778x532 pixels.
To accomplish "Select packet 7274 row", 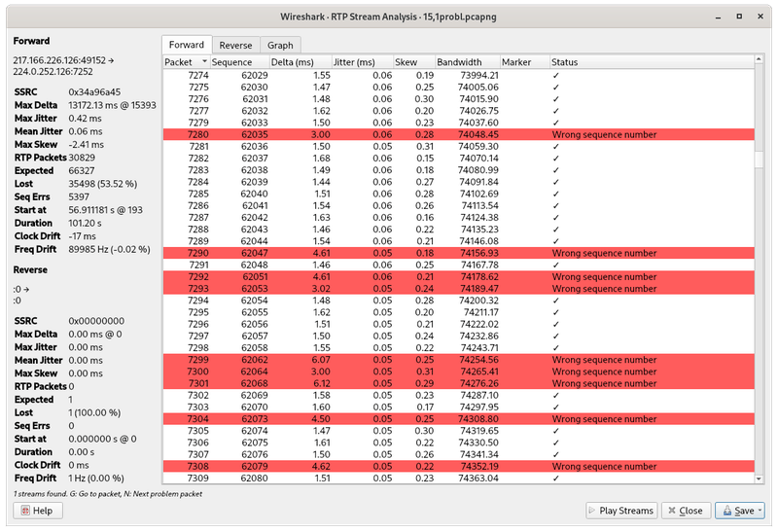I will click(458, 76).
